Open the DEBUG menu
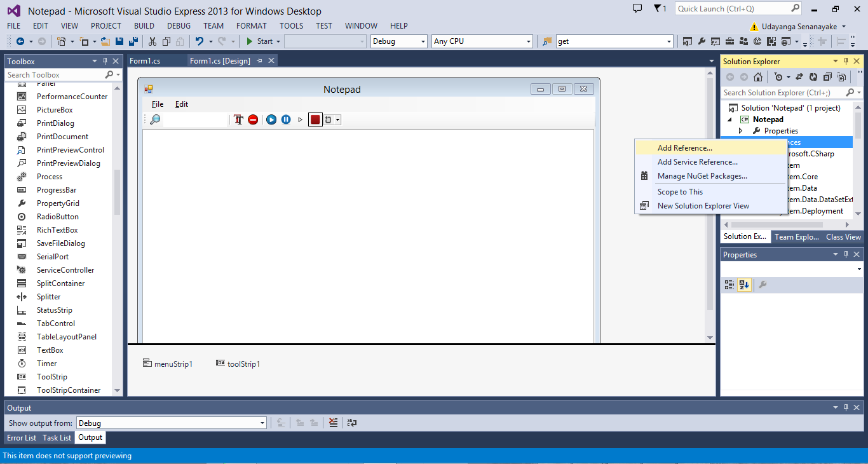 point(179,26)
